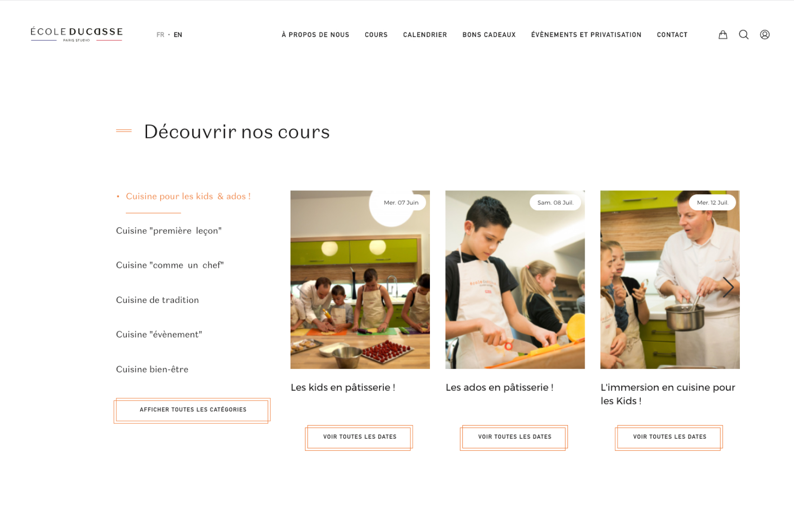
Task: Go to Contact page
Action: point(672,35)
